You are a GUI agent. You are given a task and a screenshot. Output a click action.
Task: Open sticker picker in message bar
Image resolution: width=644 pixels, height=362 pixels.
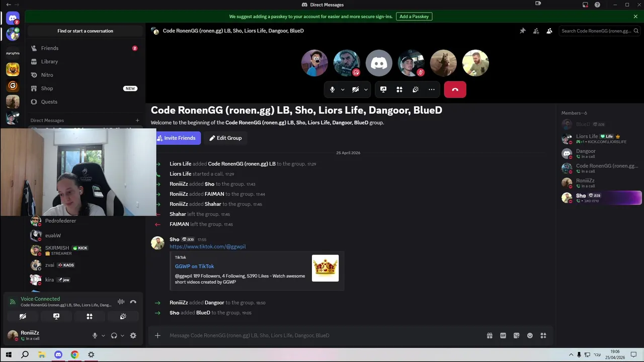pyautogui.click(x=517, y=335)
